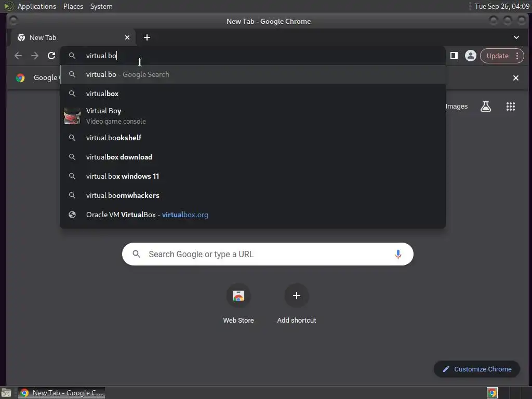Open the System menu
Screen dimensions: 532x399
click(101, 6)
